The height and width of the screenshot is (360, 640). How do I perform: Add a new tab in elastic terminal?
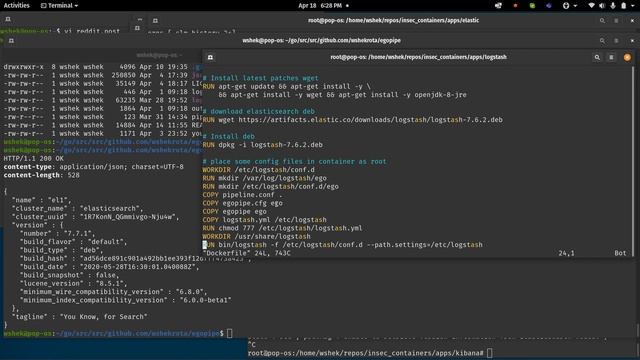[x=155, y=20]
